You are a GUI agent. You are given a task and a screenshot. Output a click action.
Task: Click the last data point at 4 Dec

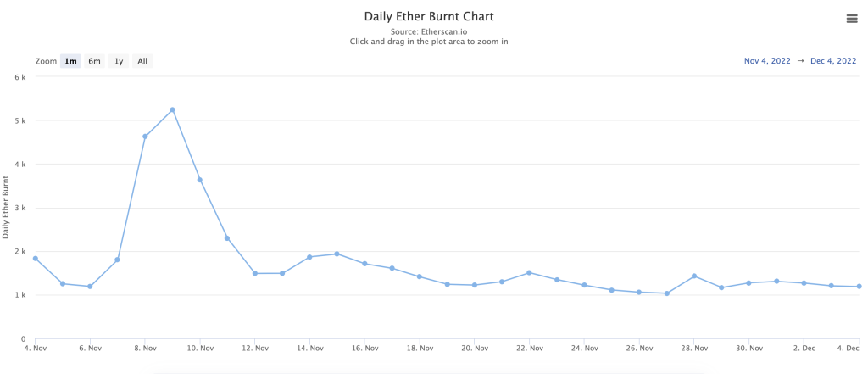[x=859, y=287]
